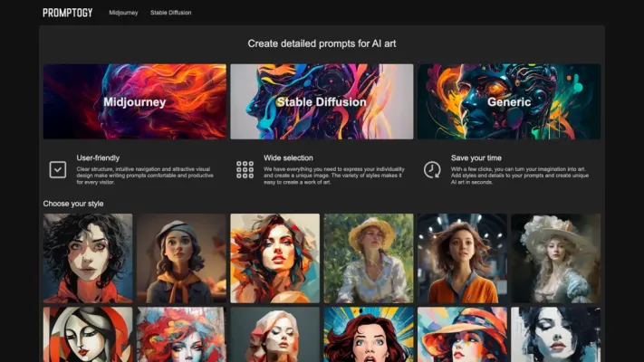Select the Stable Diffusion banner card
This screenshot has width=644, height=362.
(x=322, y=101)
